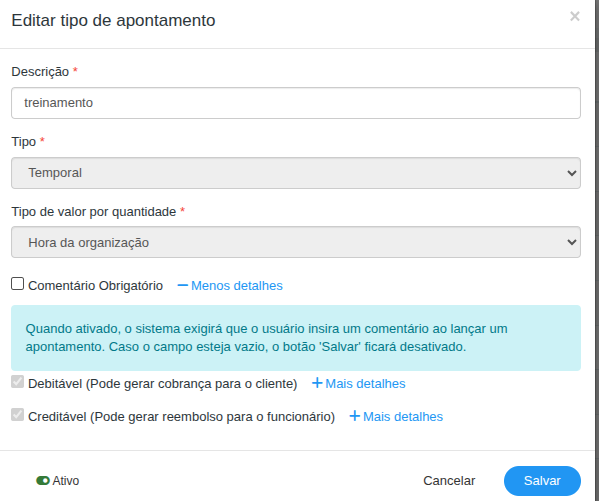Click the chevron on Hora da organização select
Viewport: 599px width, 501px height.
[571, 242]
